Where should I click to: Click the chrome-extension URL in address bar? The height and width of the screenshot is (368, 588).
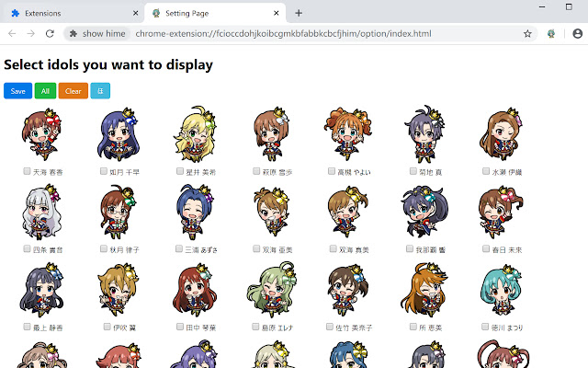pyautogui.click(x=284, y=33)
